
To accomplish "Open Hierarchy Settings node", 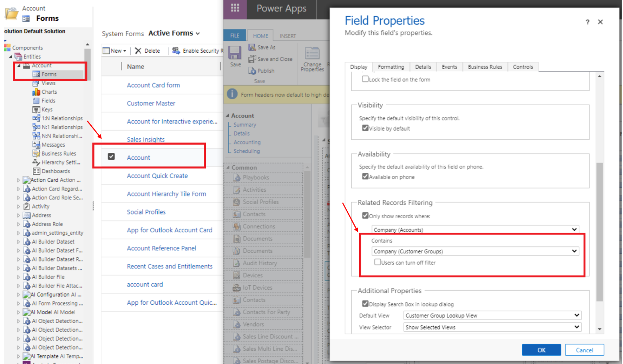I will [x=61, y=162].
